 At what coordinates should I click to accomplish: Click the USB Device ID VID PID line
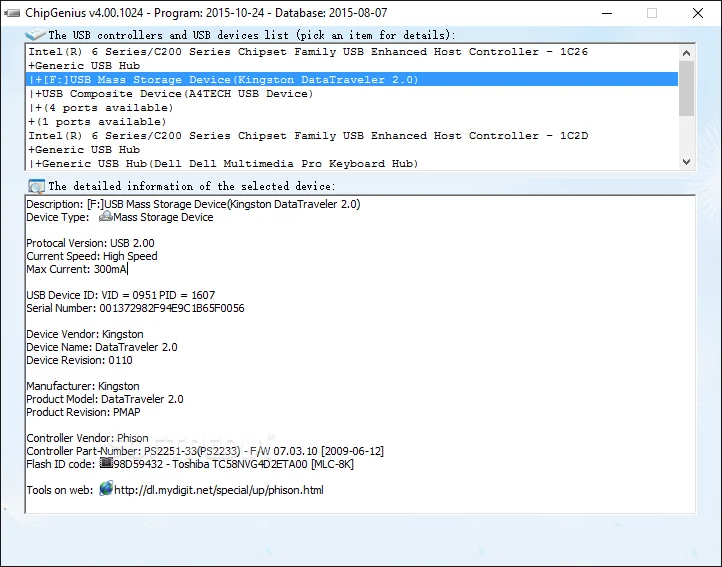coord(121,295)
